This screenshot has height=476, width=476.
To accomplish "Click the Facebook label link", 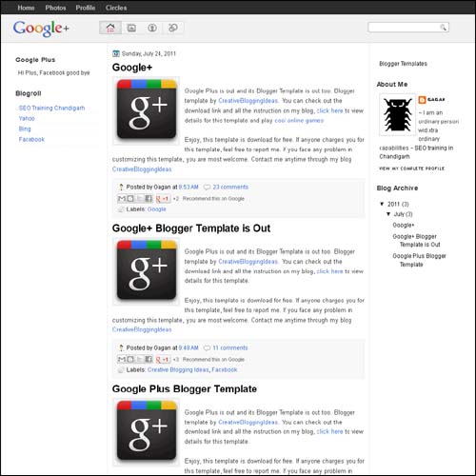I will tap(225, 369).
